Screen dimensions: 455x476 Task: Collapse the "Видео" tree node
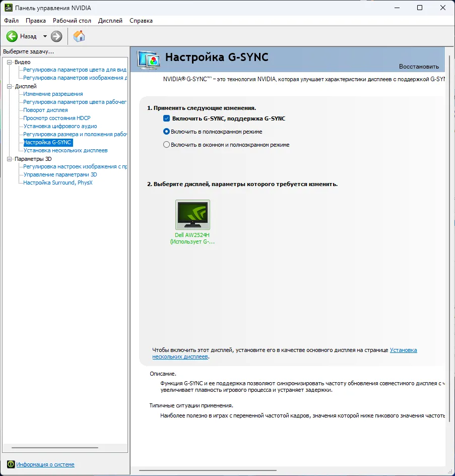click(10, 62)
